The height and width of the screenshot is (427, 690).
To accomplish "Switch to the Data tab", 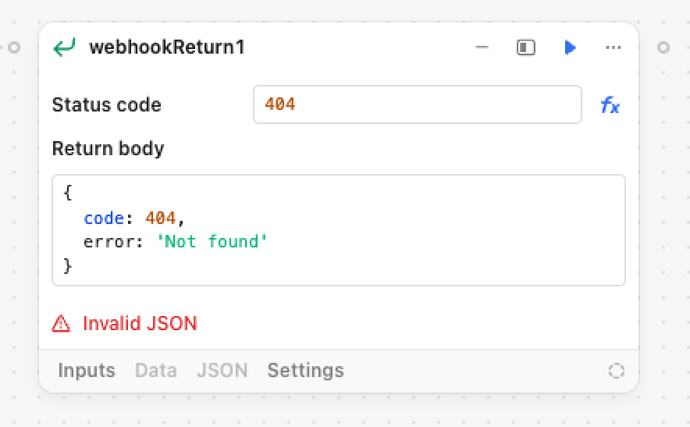I will tap(156, 370).
